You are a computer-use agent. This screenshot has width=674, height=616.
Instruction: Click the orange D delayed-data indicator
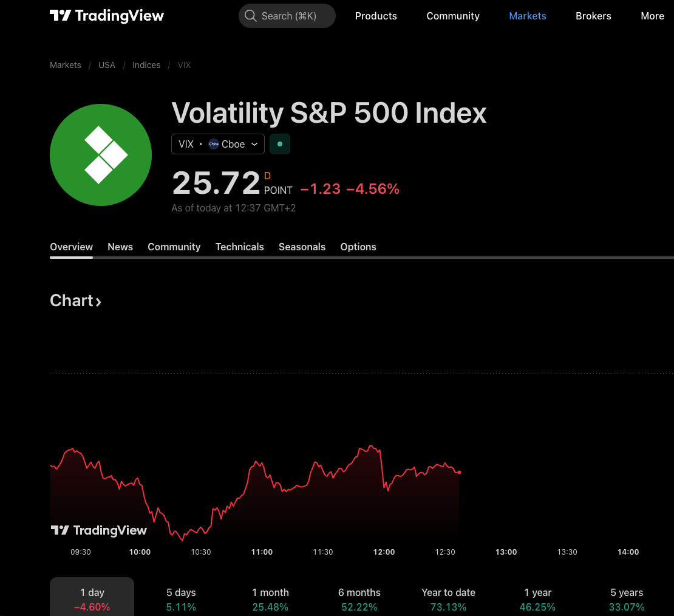click(x=268, y=176)
